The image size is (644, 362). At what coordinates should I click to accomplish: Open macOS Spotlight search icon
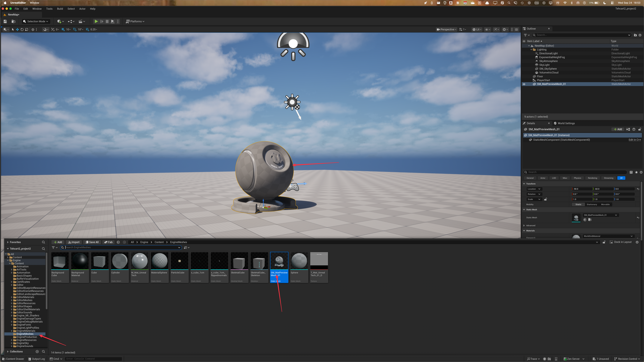coord(509,3)
